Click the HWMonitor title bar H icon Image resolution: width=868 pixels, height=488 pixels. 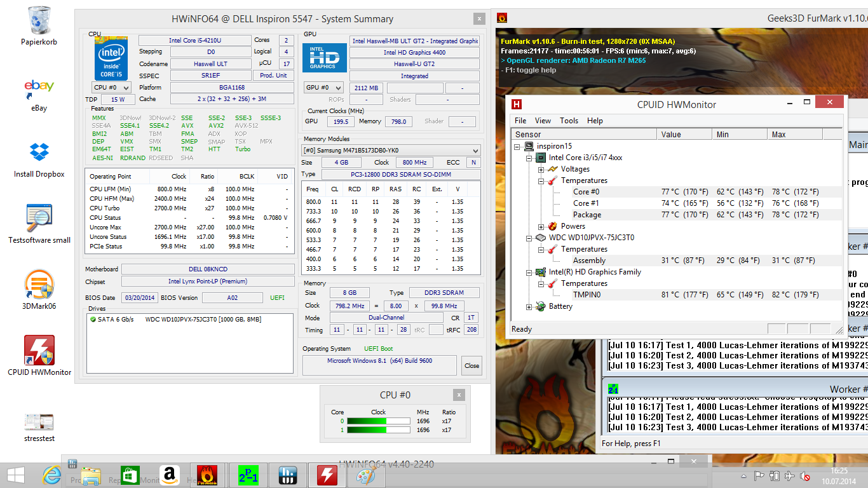point(517,104)
